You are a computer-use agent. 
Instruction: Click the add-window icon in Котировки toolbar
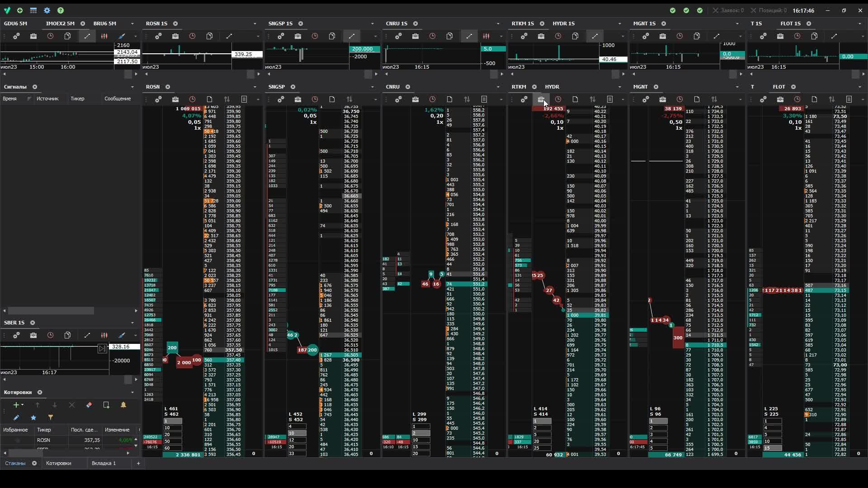[x=106, y=405]
